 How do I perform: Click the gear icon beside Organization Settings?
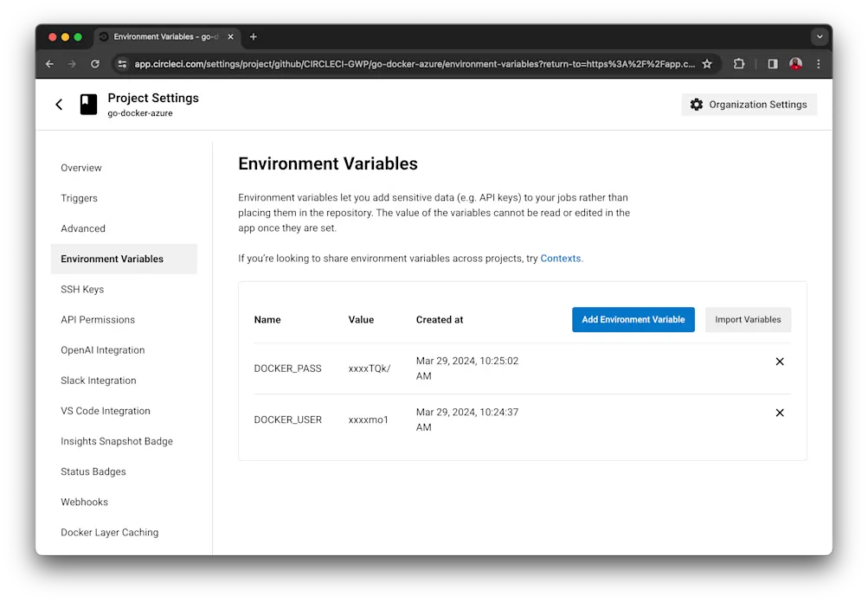tap(696, 104)
